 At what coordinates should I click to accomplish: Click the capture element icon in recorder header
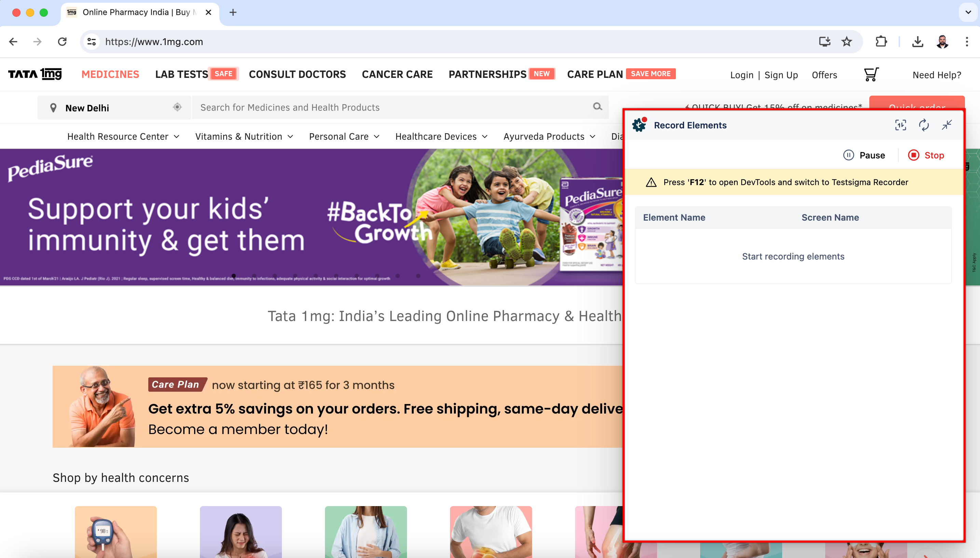click(x=901, y=125)
